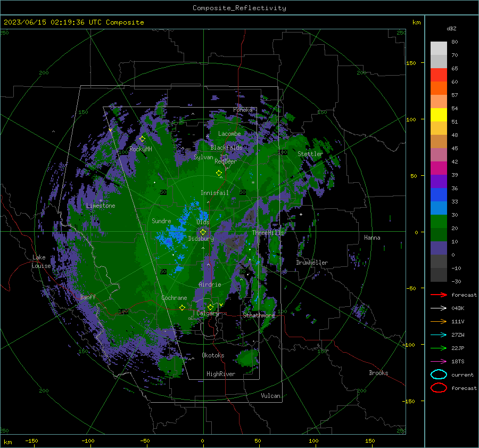Click the Ponoka label

coord(243,110)
